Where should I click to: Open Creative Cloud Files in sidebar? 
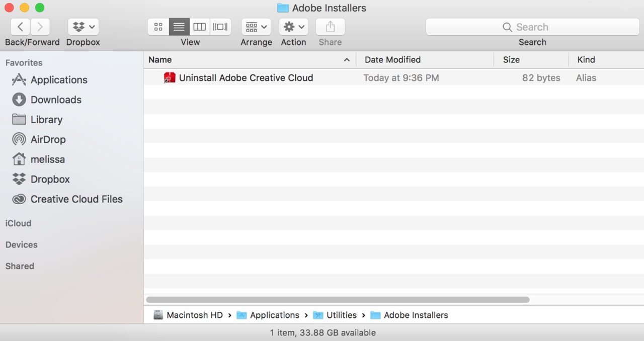pos(67,199)
